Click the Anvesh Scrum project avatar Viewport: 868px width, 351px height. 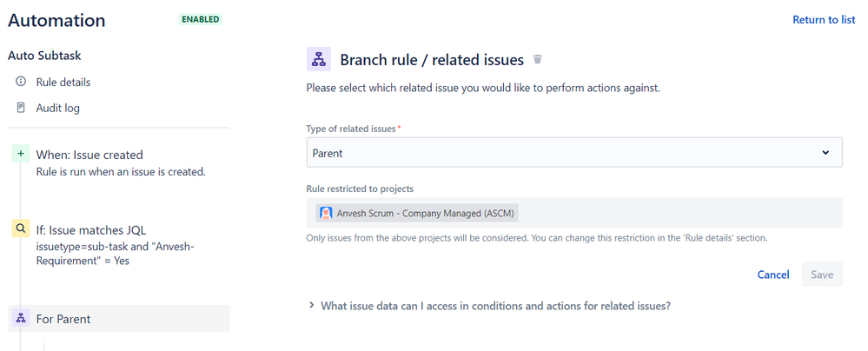pyautogui.click(x=326, y=213)
